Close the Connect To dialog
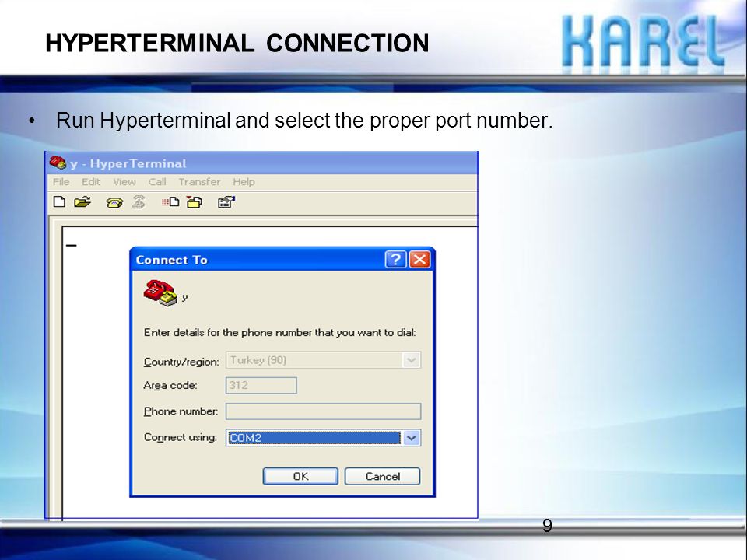 pyautogui.click(x=419, y=260)
